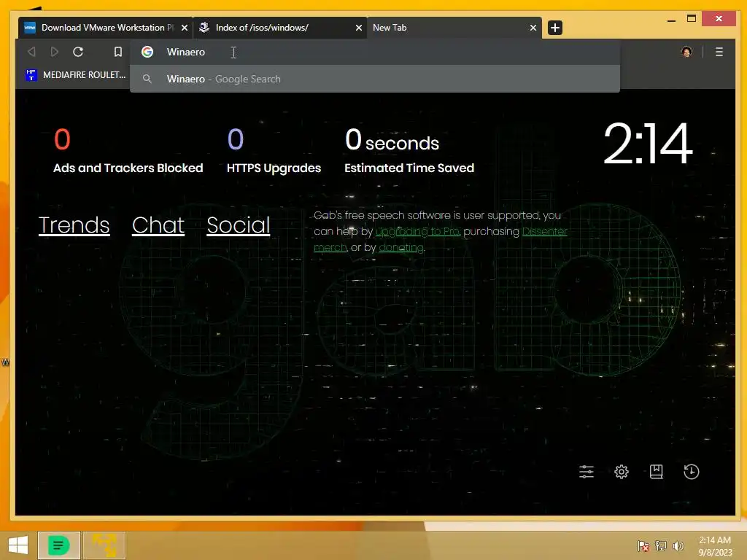The image size is (747, 560).
Task: Minimize the browser window
Action: 672,20
